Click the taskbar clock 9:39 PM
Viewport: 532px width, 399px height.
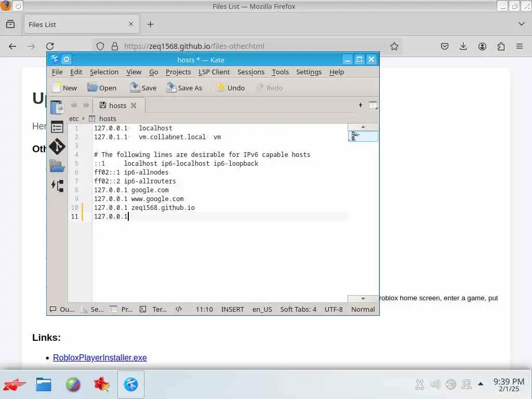[x=509, y=385]
